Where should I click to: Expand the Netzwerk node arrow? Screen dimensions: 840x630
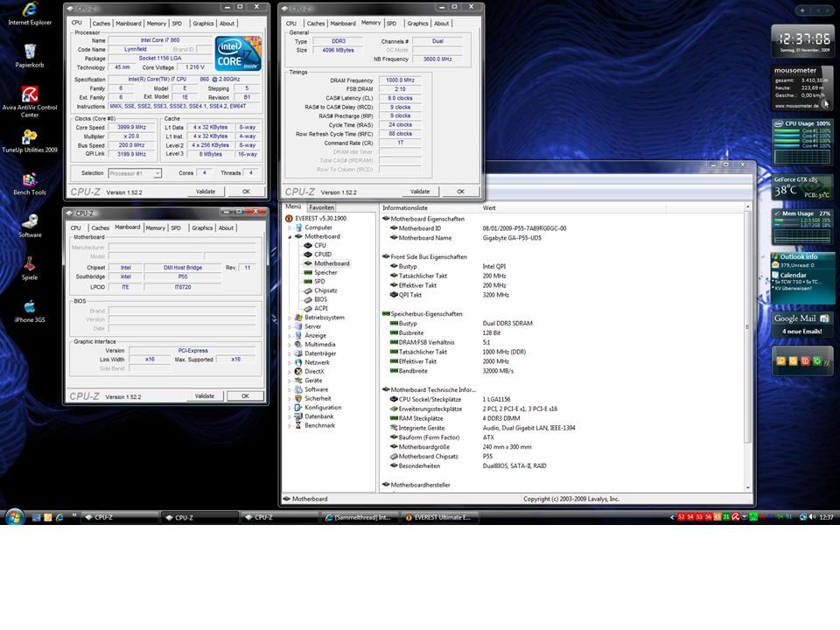(290, 362)
